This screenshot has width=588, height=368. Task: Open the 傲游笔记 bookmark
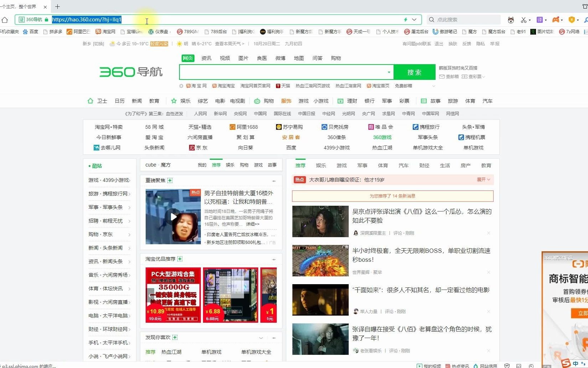(445, 32)
